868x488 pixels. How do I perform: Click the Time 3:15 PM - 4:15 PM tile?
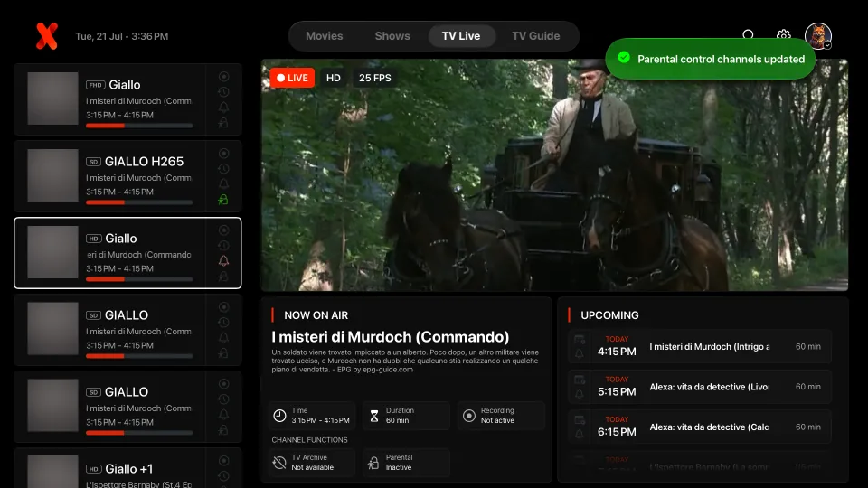pyautogui.click(x=312, y=416)
